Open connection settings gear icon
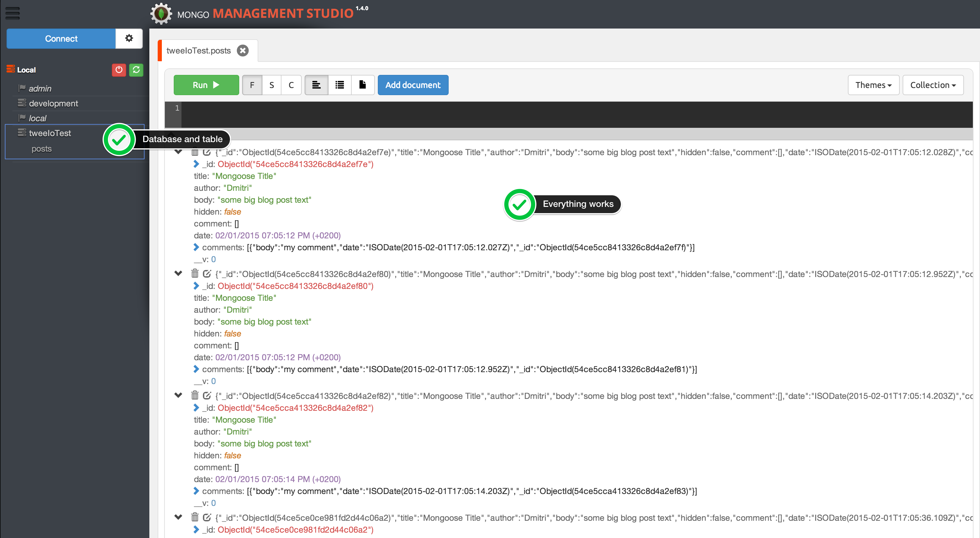 point(129,38)
